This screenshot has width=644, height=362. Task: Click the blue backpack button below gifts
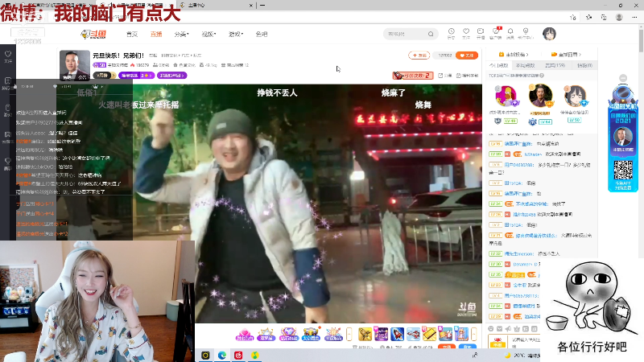(x=468, y=347)
